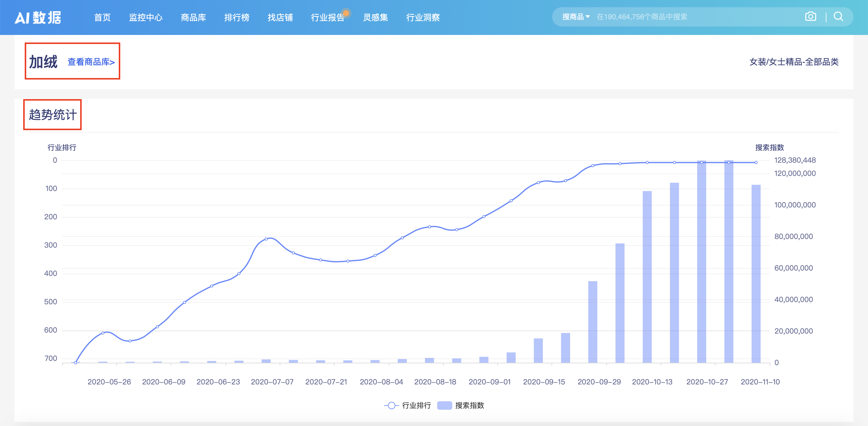Click the orange notification dot on 行业报告
Viewport: 868px width, 426px height.
click(347, 13)
